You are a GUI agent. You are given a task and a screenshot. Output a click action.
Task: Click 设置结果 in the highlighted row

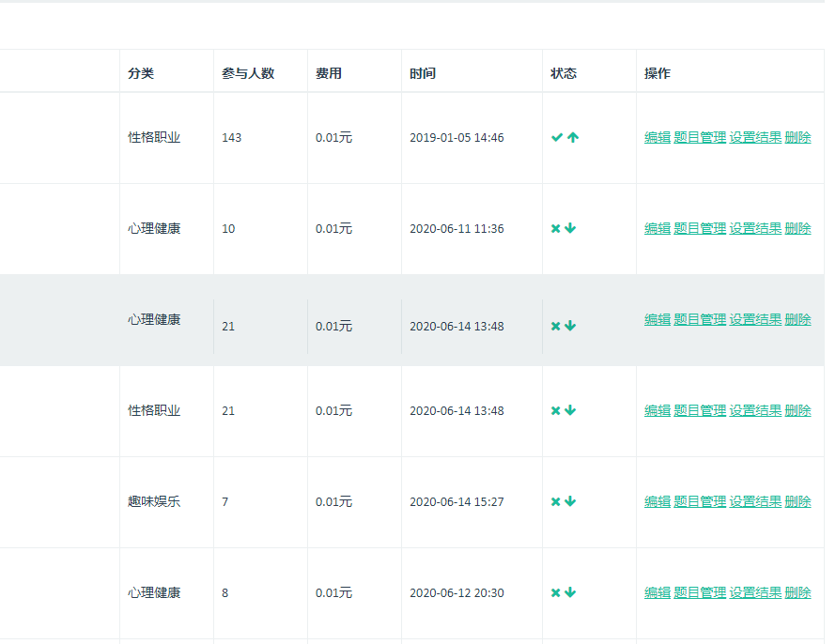point(755,319)
